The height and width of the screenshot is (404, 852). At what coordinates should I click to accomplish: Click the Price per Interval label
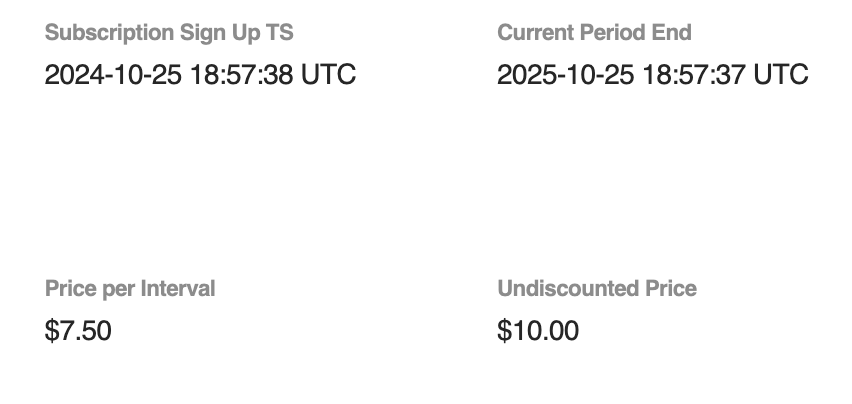(130, 289)
